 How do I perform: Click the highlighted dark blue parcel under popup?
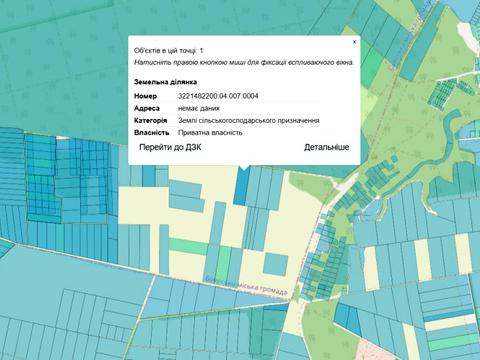tap(242, 186)
